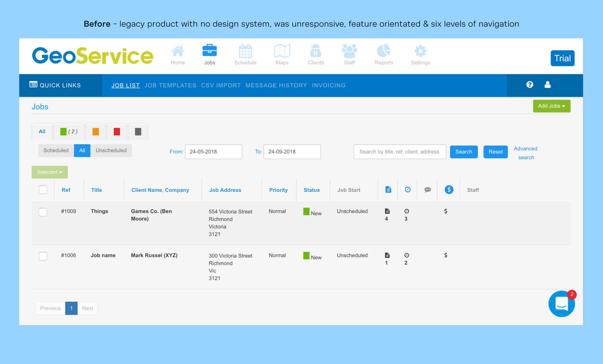
Task: Open the job titled Job name
Action: (103, 255)
